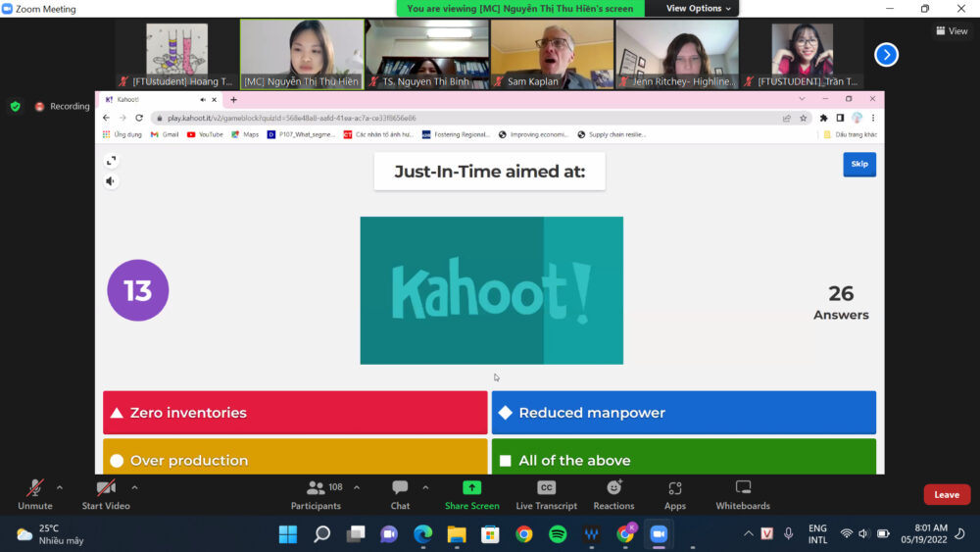This screenshot has width=980, height=552.
Task: Choose the yellow answer Over production
Action: [x=295, y=457]
